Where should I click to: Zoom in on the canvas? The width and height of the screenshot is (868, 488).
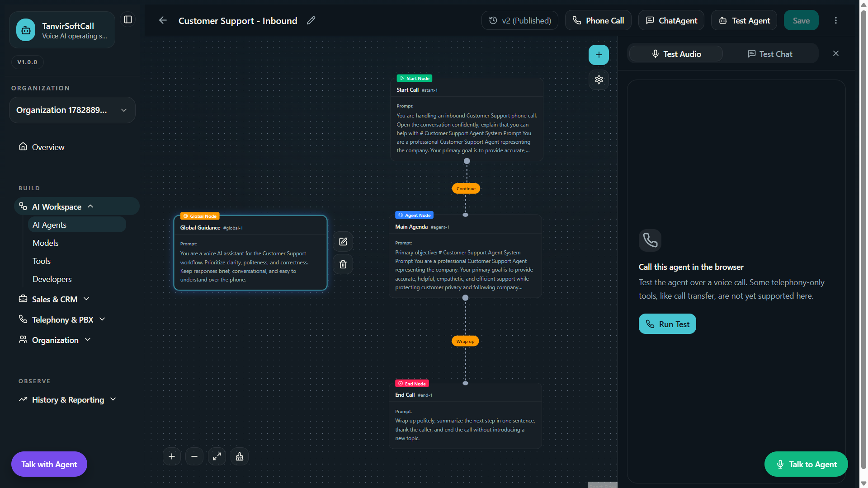click(172, 456)
